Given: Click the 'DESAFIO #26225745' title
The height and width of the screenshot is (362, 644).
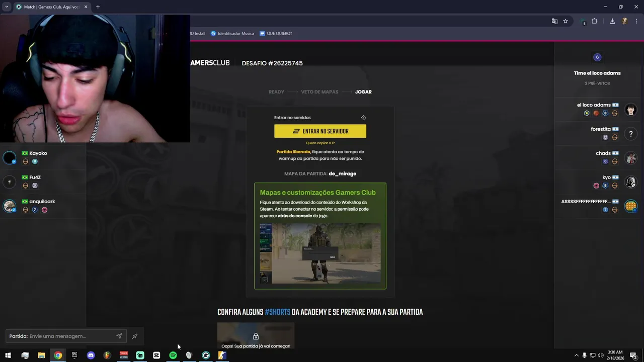Looking at the screenshot, I should (x=272, y=63).
